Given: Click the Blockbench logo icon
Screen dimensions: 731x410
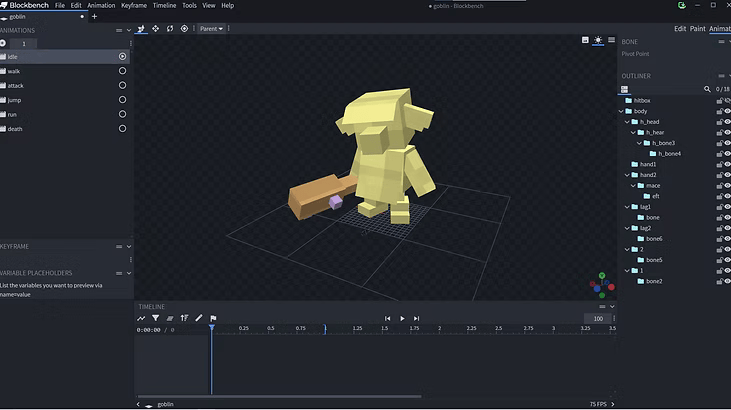Looking at the screenshot, I should click(x=4, y=6).
